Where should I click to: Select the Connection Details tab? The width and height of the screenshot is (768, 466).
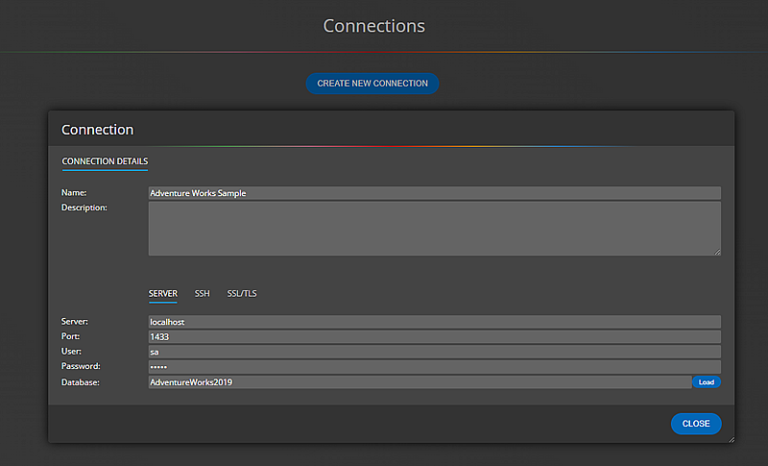105,161
